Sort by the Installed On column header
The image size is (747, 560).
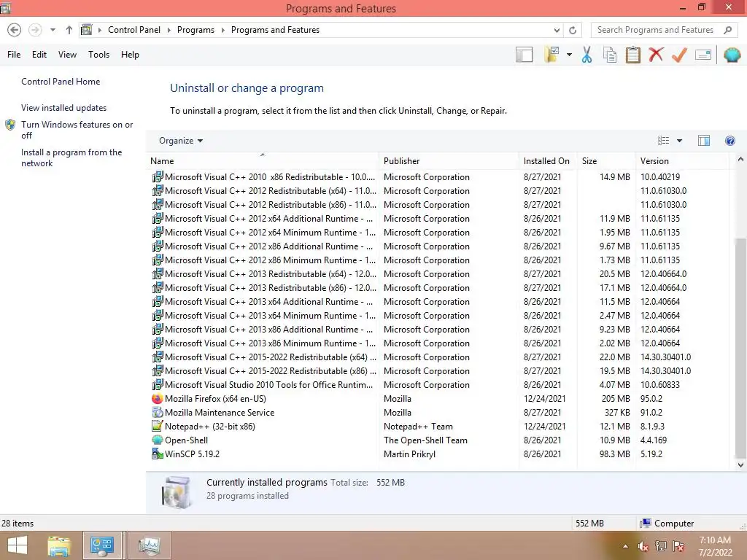pyautogui.click(x=549, y=161)
